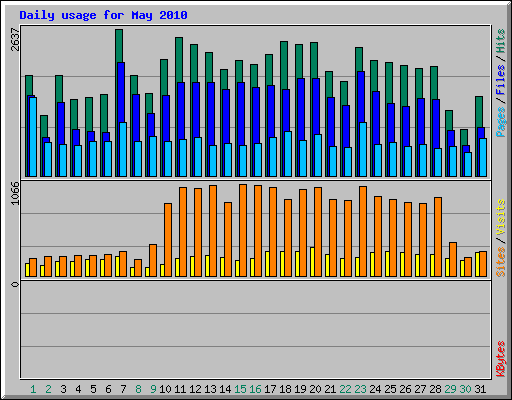The height and width of the screenshot is (400, 512).
Task: Click day label 16 on the x-axis
Action: click(255, 389)
